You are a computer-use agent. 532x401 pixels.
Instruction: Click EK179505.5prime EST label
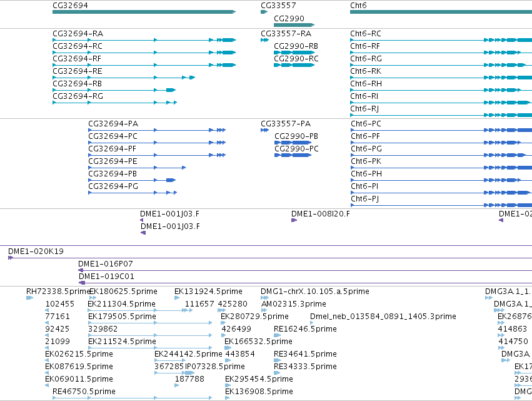coord(122,317)
